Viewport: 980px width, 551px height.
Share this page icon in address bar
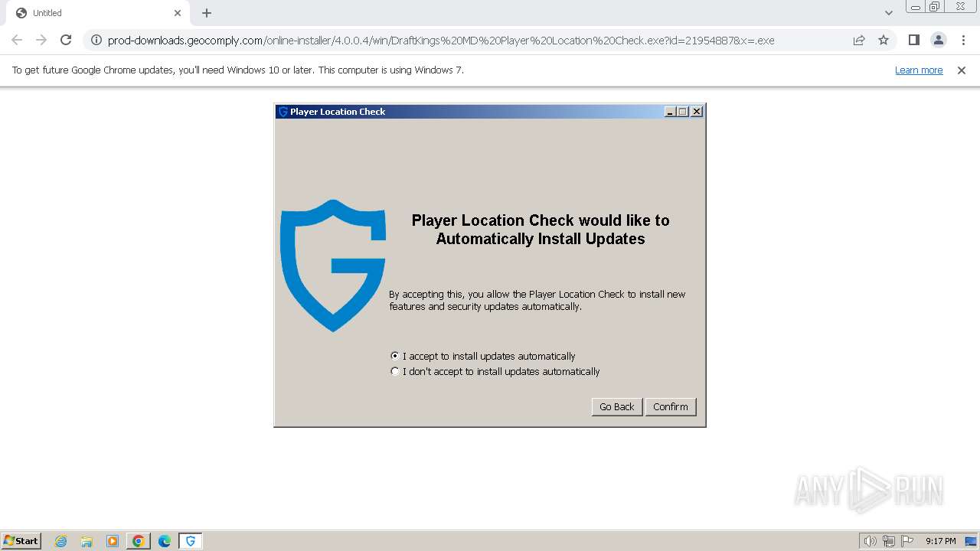(859, 40)
